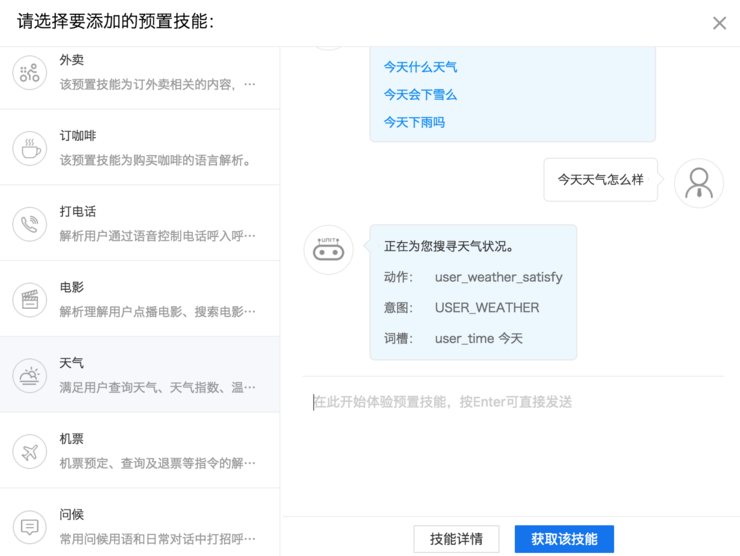Screen dimensions: 740x556
Task: Select the 天气 preset skill
Action: (x=140, y=375)
